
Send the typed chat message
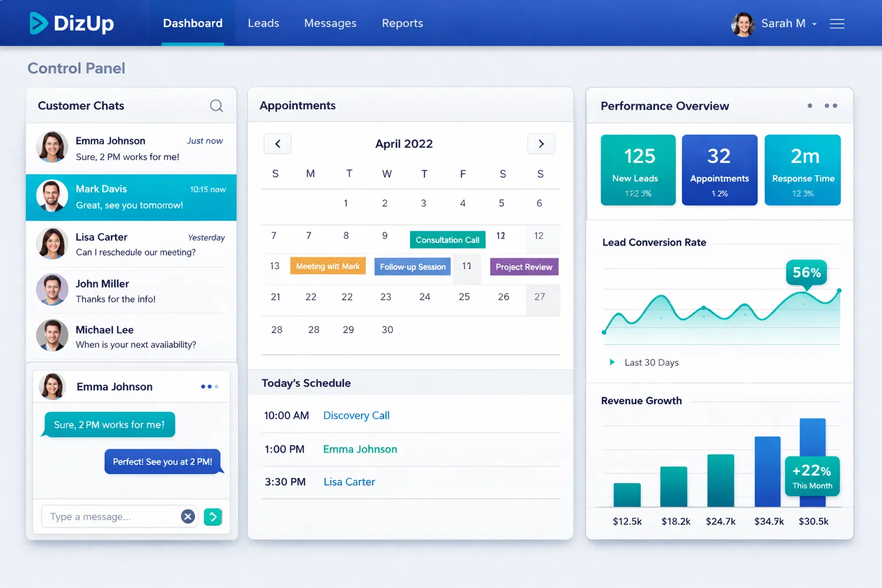tap(212, 516)
